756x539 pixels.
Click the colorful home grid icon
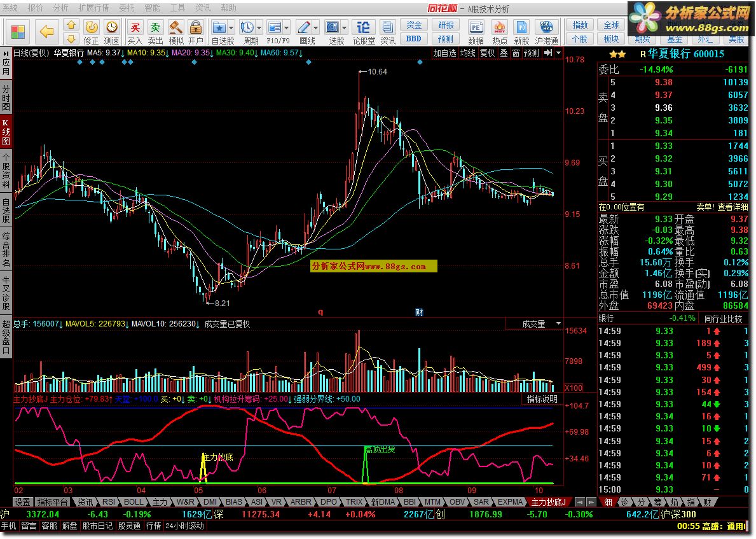click(x=18, y=32)
